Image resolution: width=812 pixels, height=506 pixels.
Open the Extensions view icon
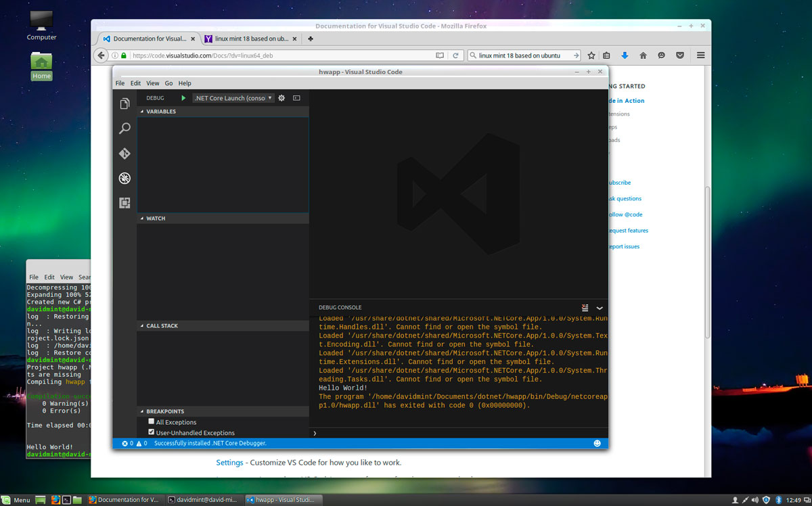pyautogui.click(x=125, y=203)
